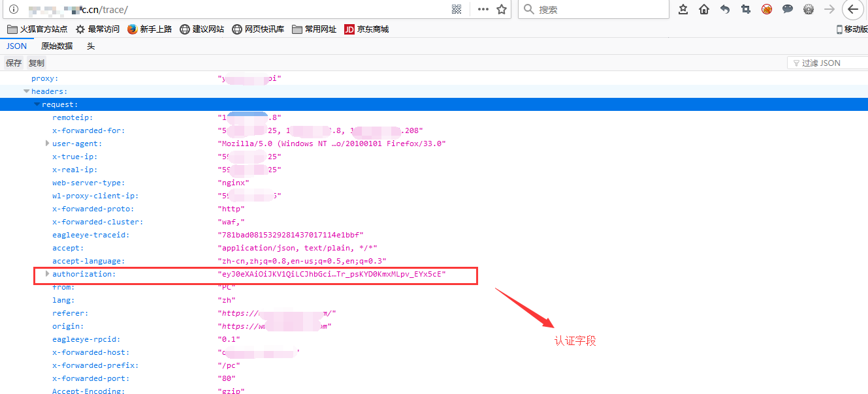Click the site information icon in the address bar
Screen dimensions: 868x394
click(13, 9)
